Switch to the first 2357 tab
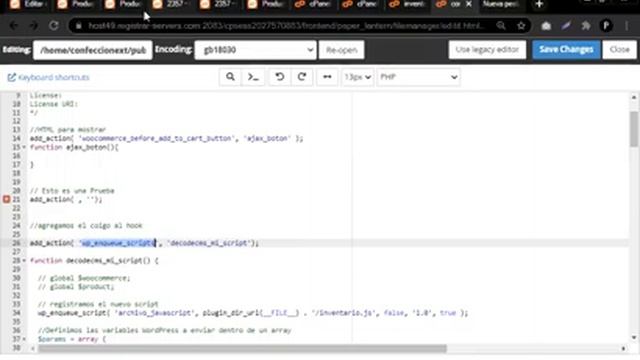The height and width of the screenshot is (360, 640). [171, 4]
